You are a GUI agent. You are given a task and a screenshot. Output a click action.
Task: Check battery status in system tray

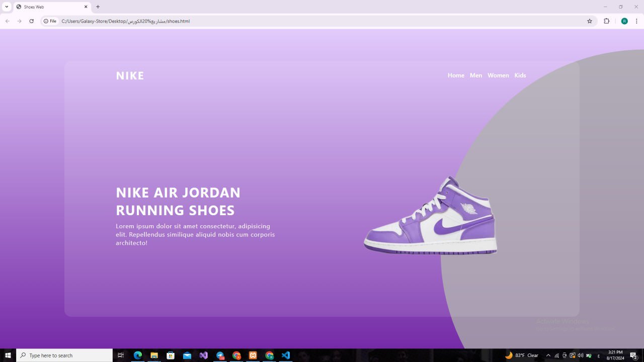(589, 355)
